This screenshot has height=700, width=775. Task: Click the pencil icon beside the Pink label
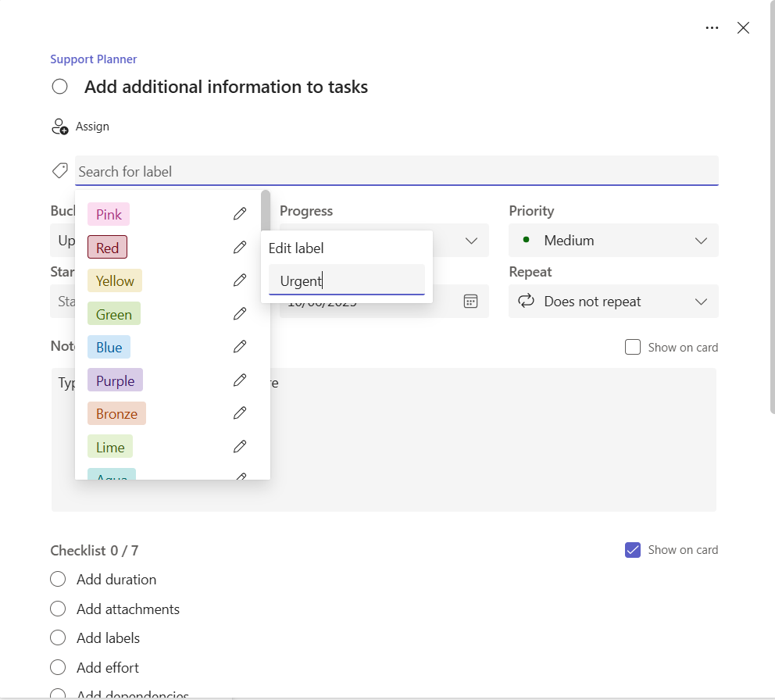pyautogui.click(x=240, y=213)
